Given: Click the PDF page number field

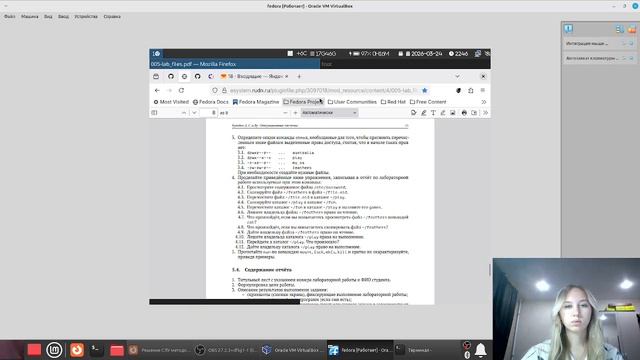Looking at the screenshot, I should [x=209, y=113].
